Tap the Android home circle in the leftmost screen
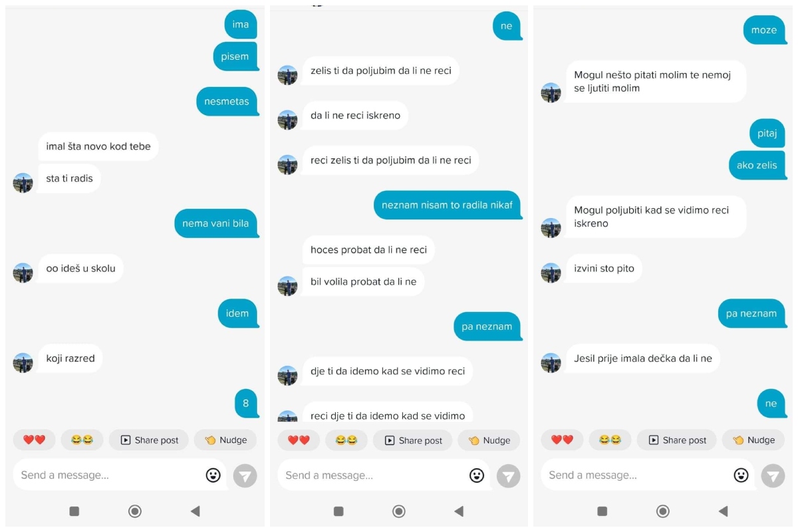Image resolution: width=798 pixels, height=532 pixels. (x=135, y=511)
